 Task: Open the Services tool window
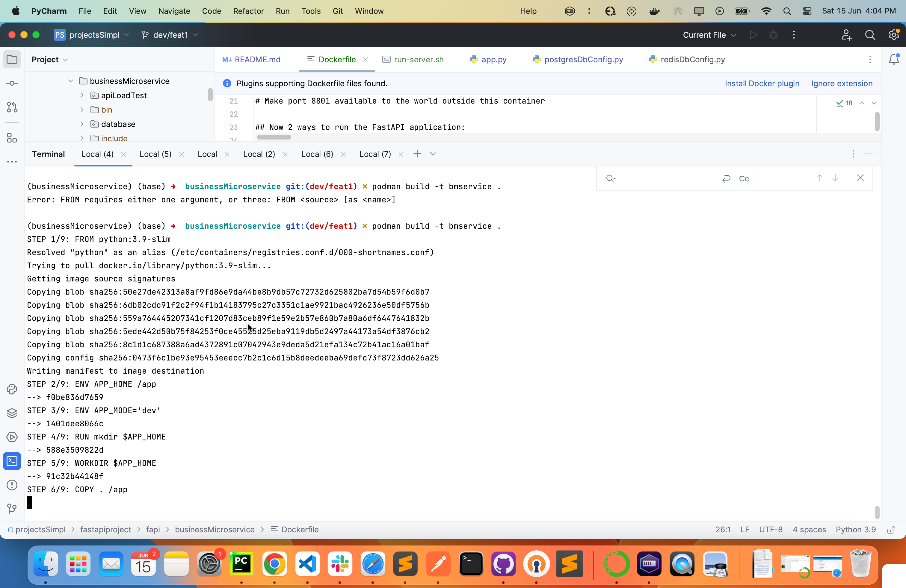click(12, 437)
